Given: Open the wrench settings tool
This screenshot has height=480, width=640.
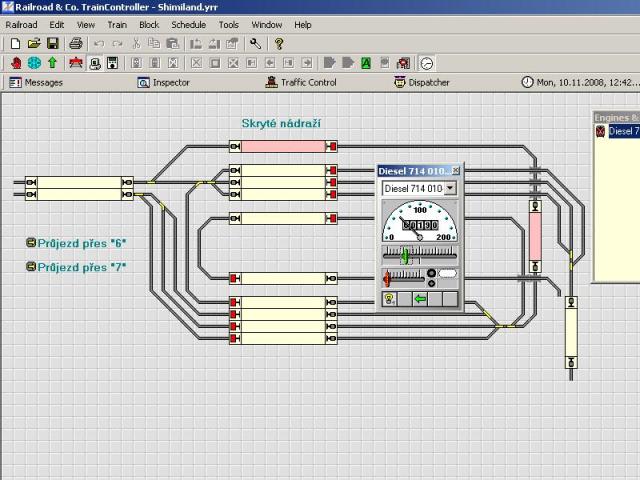Looking at the screenshot, I should [255, 43].
